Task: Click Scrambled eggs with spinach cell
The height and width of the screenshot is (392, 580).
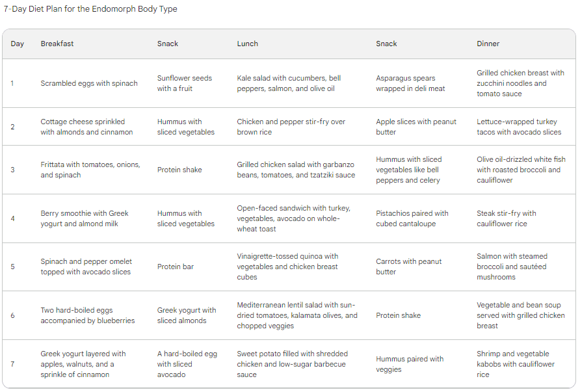Action: click(89, 83)
